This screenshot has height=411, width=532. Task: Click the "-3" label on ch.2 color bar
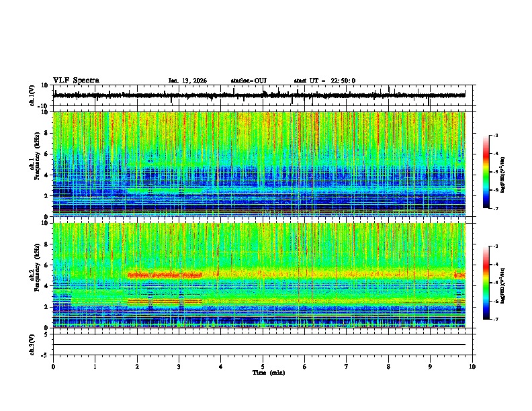pyautogui.click(x=495, y=246)
